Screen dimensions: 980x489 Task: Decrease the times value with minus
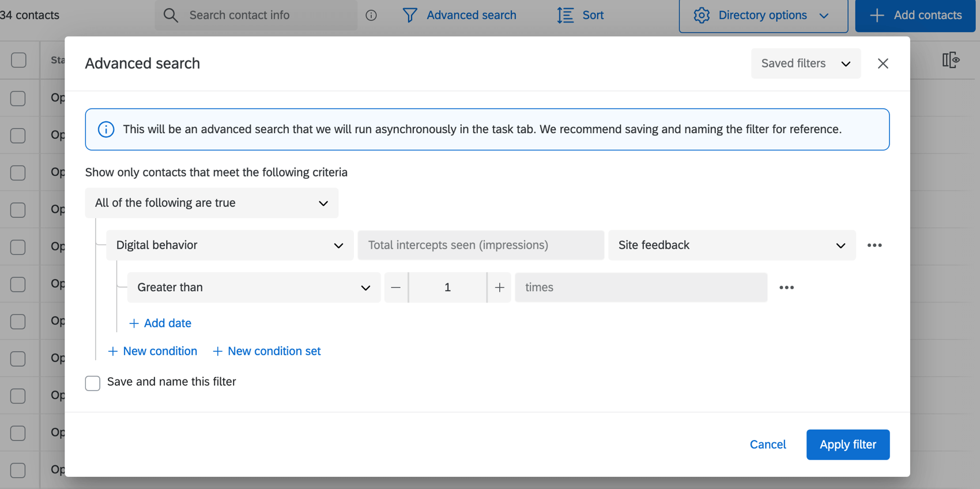(395, 287)
